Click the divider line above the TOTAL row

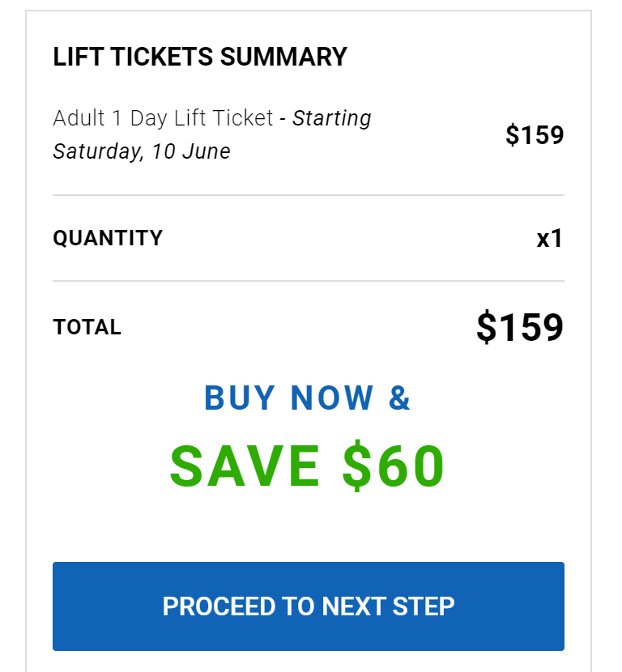point(309,281)
